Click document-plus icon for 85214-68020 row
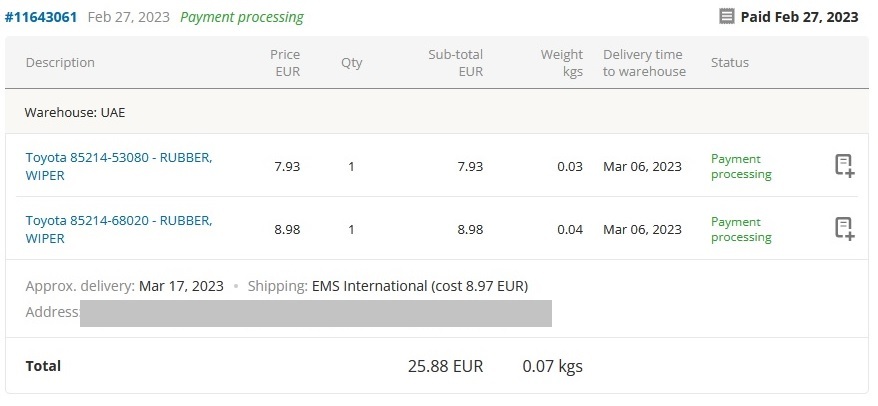Viewport: 878px width, 406px height. [x=844, y=229]
